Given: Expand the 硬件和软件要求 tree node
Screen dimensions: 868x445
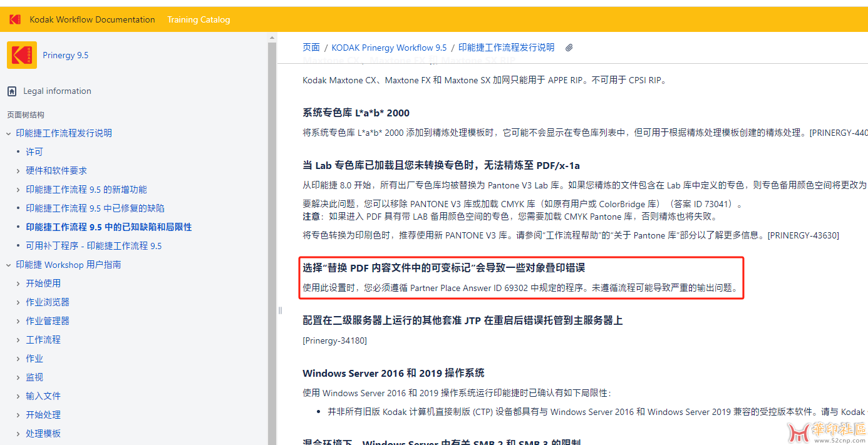Looking at the screenshot, I should click(x=18, y=171).
